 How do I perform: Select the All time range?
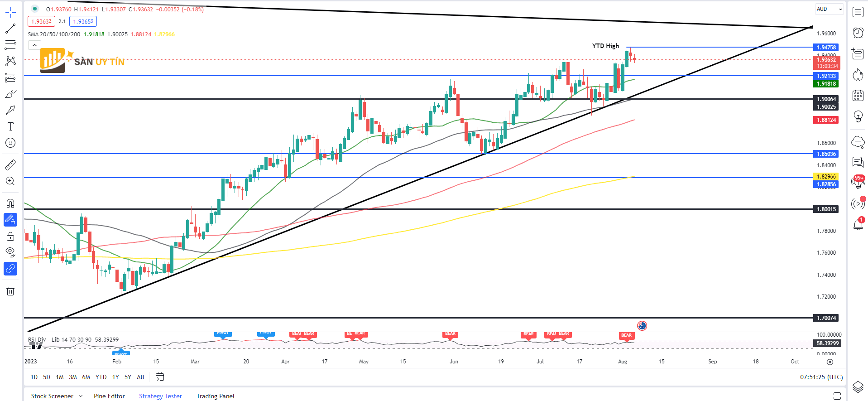coord(140,377)
